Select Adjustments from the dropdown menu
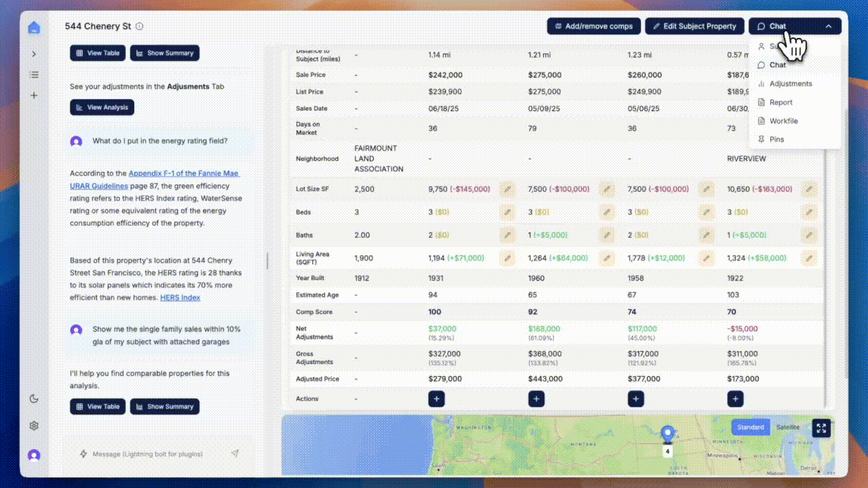This screenshot has width=868, height=488. pyautogui.click(x=790, y=84)
